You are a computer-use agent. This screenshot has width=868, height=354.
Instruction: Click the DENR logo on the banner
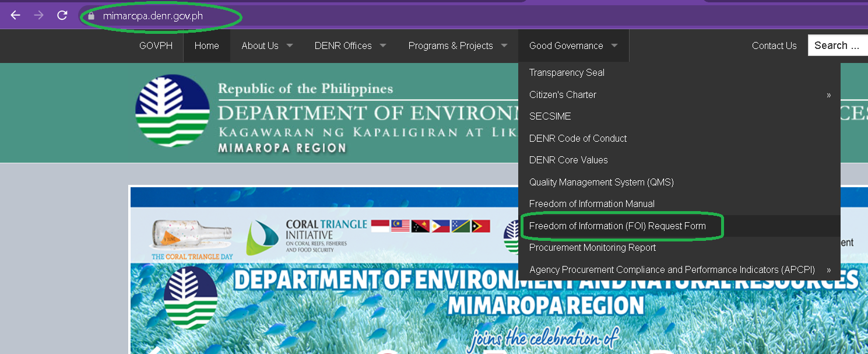(x=191, y=297)
